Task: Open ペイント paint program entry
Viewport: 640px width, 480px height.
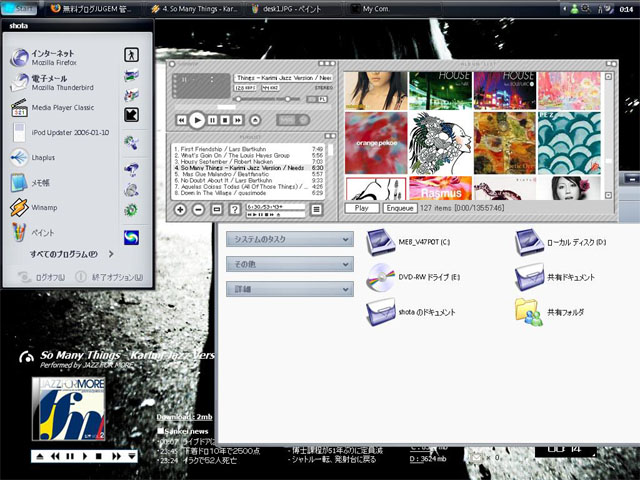Action: pos(32,233)
